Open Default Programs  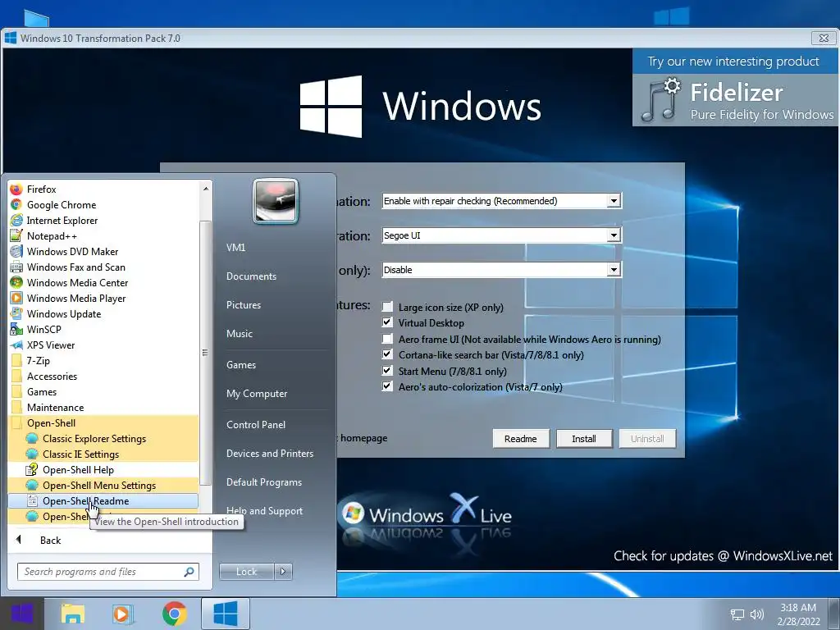pos(264,482)
